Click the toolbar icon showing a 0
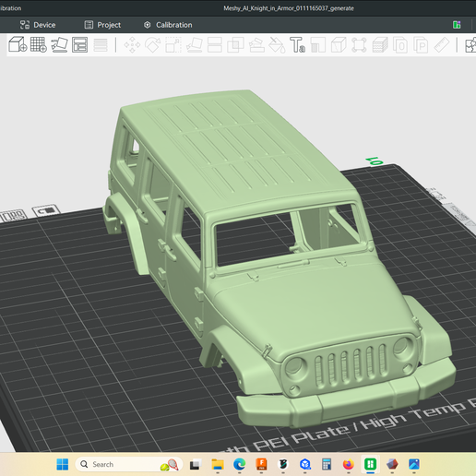The width and height of the screenshot is (476, 476). tap(400, 45)
